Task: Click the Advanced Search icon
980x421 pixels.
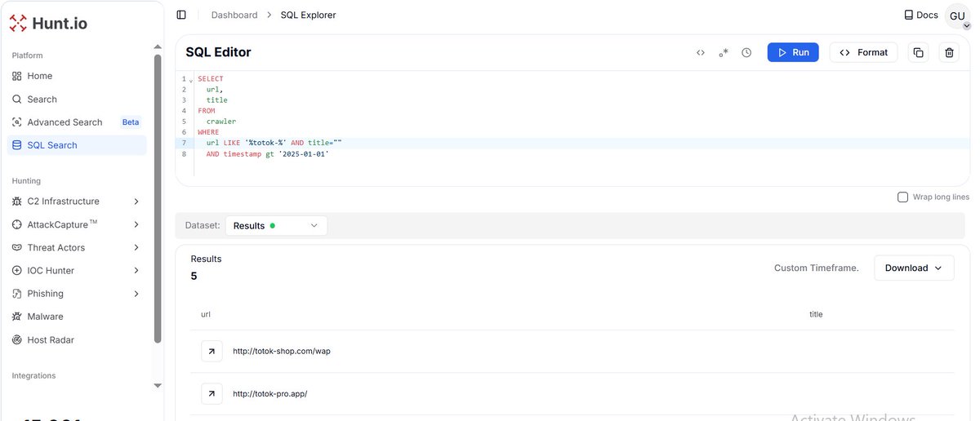Action: click(x=17, y=122)
